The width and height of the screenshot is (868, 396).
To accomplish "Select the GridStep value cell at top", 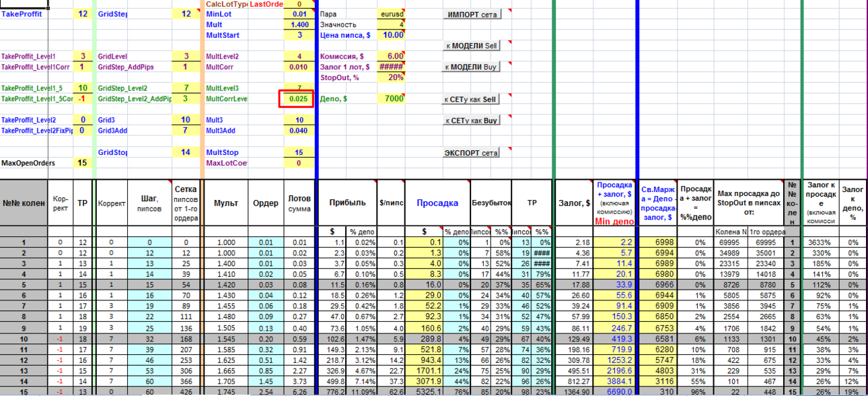I will (x=186, y=13).
